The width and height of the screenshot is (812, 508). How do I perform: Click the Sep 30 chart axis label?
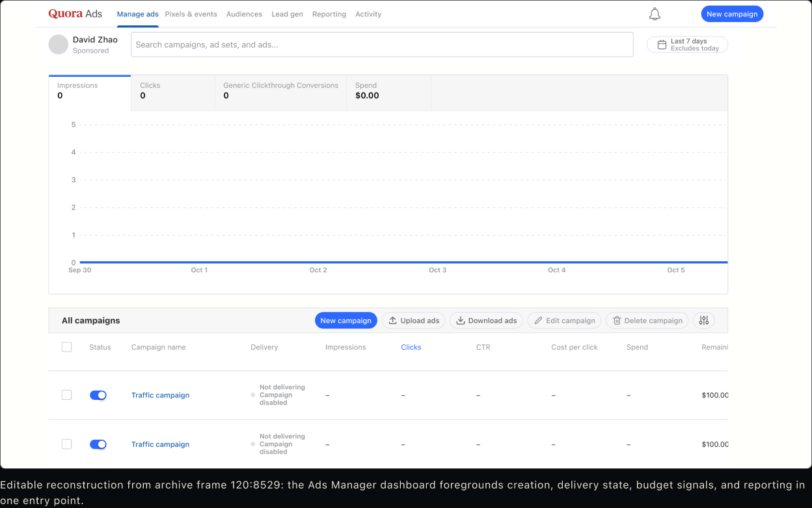(80, 270)
